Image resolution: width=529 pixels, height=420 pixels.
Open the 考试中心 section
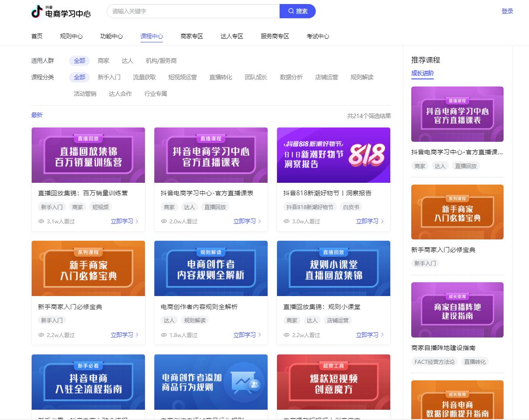[x=318, y=37]
